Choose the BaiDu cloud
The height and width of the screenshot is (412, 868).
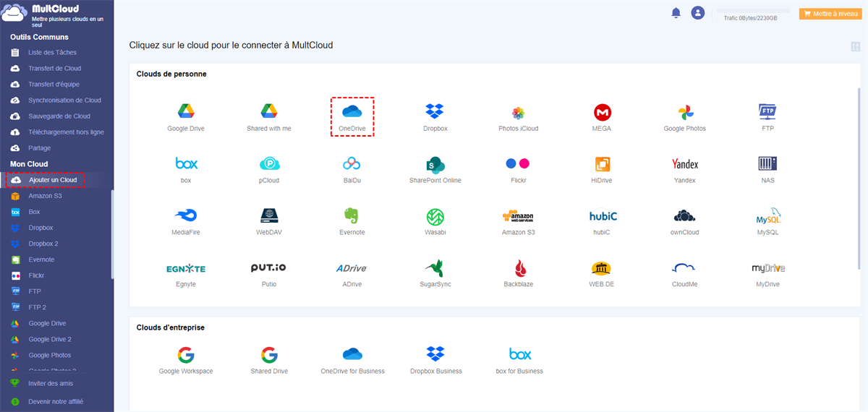[352, 170]
